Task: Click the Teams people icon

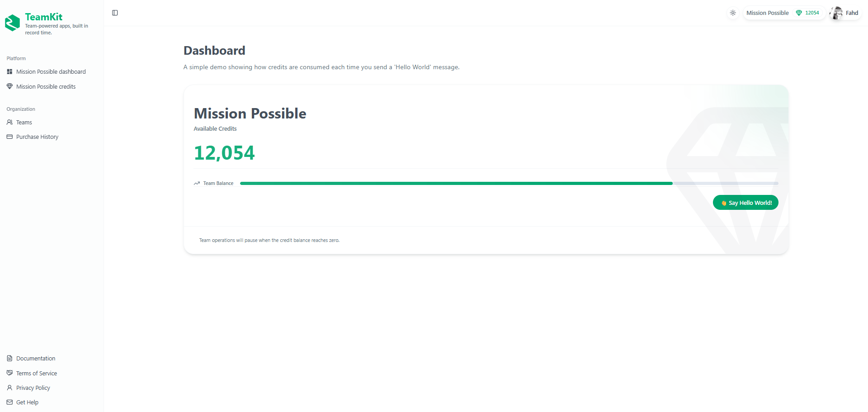Action: (9, 122)
